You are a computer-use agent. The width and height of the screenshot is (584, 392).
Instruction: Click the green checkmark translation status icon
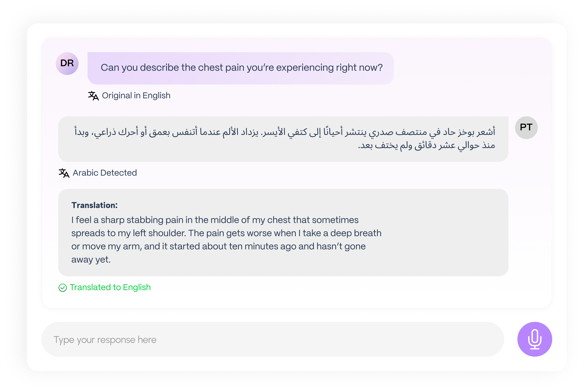pos(63,288)
